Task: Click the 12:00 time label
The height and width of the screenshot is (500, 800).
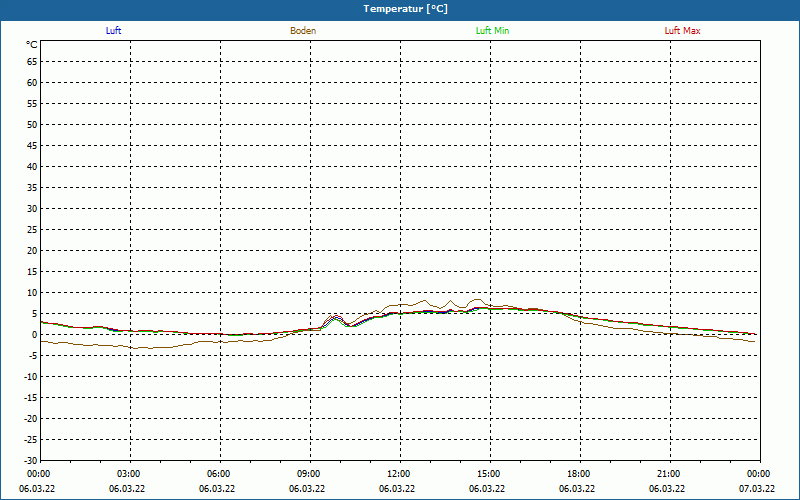Action: (x=399, y=474)
